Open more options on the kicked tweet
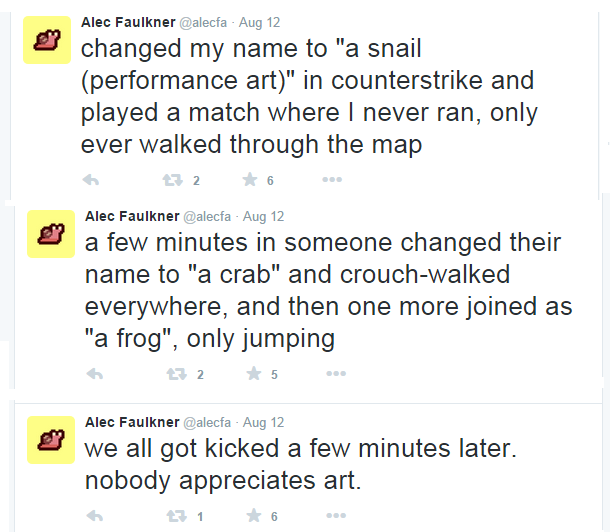 pos(332,516)
